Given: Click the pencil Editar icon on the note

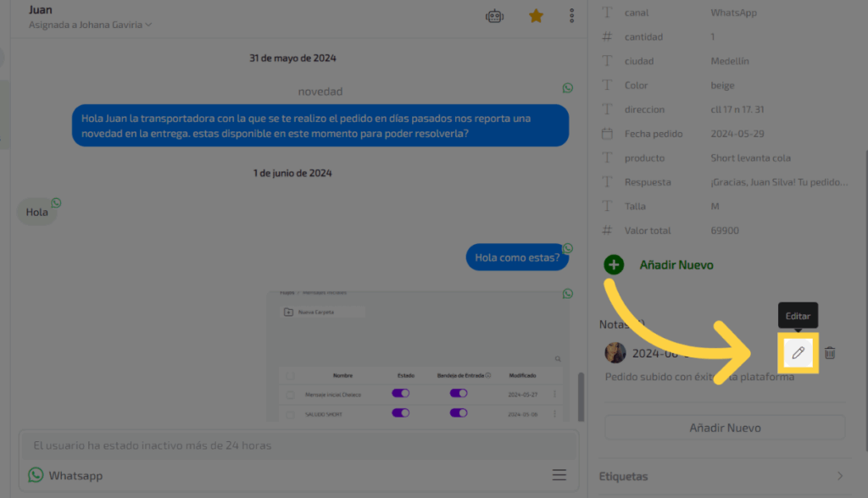Looking at the screenshot, I should coord(798,353).
